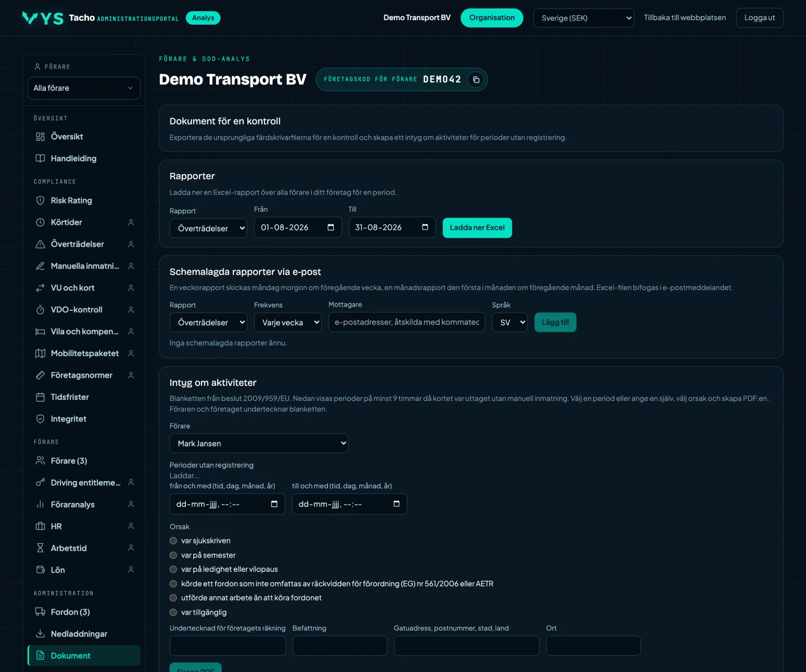This screenshot has width=806, height=672.
Task: Click the Mobilitetspaketet map icon
Action: click(40, 353)
